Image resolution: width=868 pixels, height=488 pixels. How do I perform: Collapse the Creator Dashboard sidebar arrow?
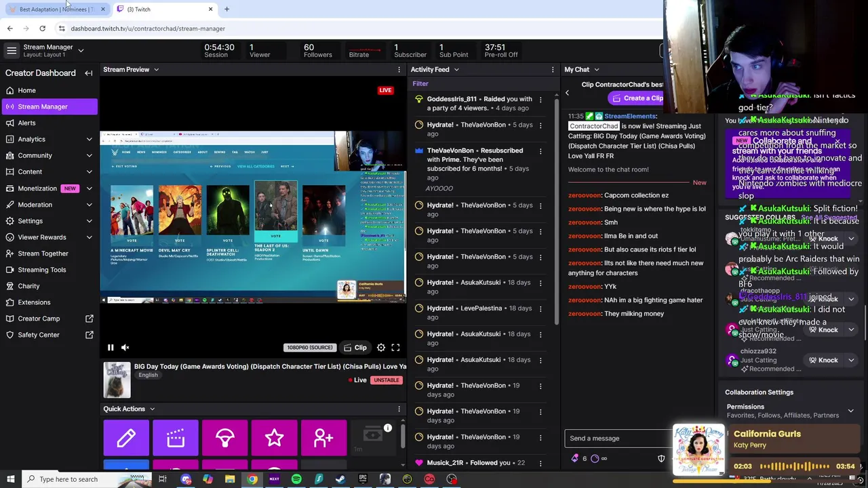88,73
